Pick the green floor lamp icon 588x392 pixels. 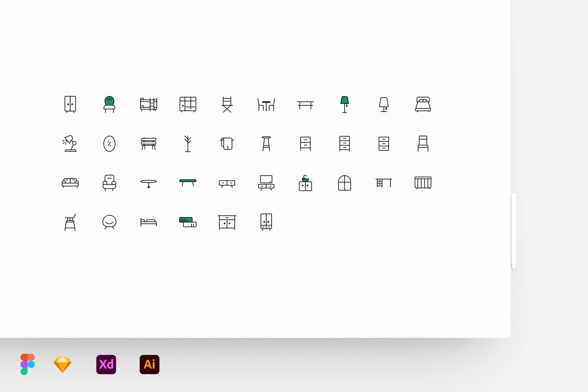point(345,104)
